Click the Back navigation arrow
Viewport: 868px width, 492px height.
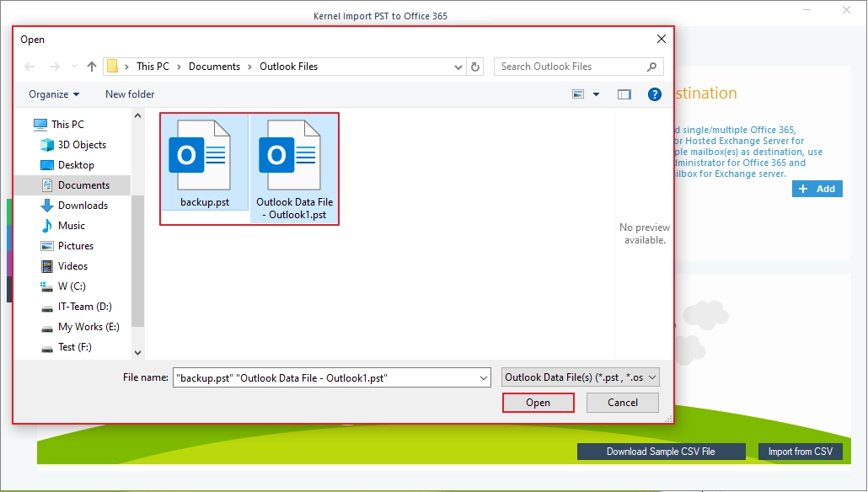pyautogui.click(x=29, y=67)
